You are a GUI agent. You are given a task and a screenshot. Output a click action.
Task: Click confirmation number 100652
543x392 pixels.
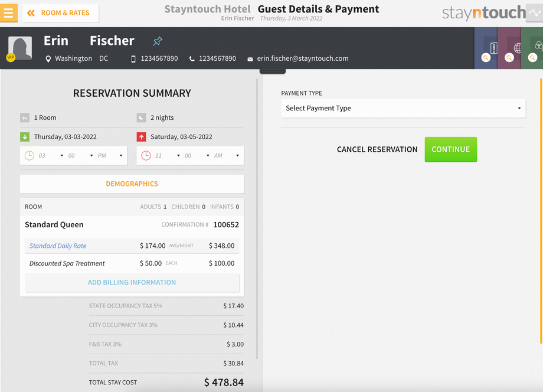click(x=226, y=225)
